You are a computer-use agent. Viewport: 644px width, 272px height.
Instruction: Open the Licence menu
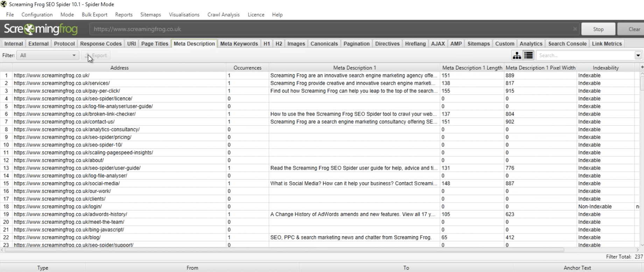(x=256, y=15)
